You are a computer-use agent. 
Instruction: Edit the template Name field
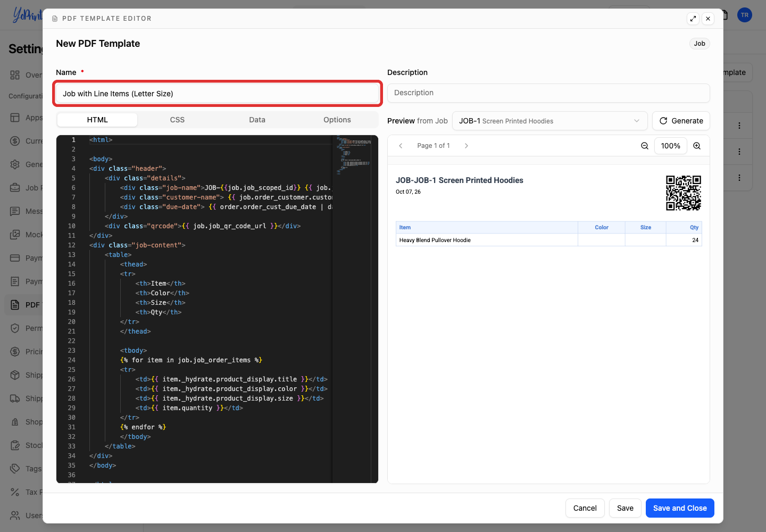(218, 94)
